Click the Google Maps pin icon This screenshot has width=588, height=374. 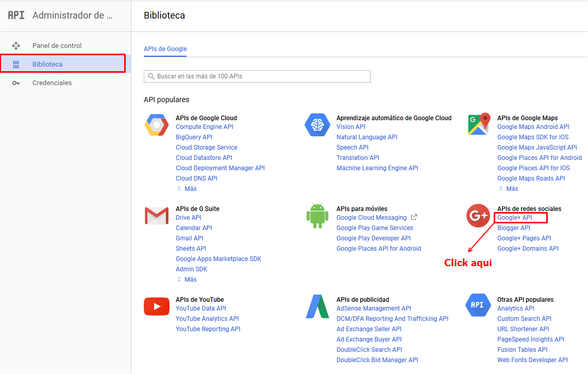478,125
